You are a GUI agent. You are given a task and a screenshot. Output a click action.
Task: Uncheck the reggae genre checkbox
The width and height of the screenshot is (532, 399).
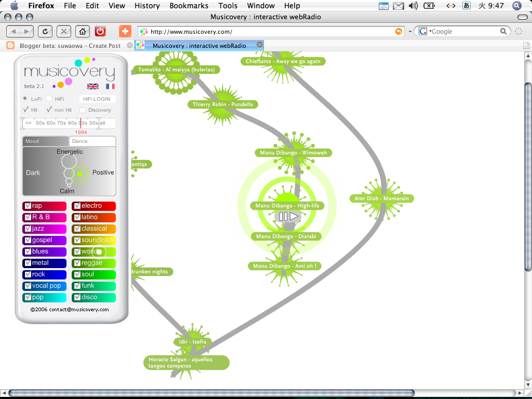[77, 262]
